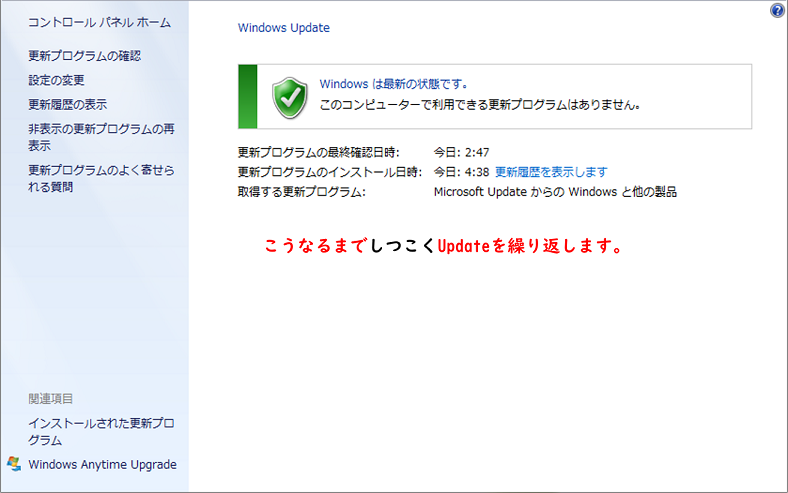Go to コントロール パネル ホーム
The width and height of the screenshot is (788, 493).
(x=99, y=23)
